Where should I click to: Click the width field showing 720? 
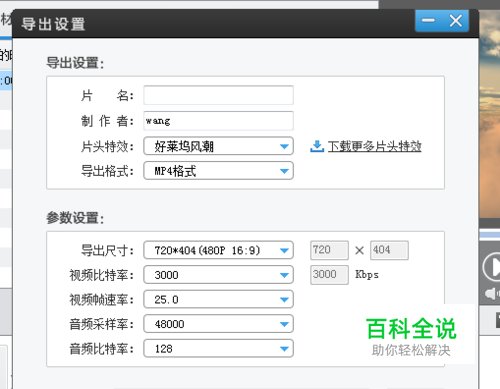click(x=329, y=250)
